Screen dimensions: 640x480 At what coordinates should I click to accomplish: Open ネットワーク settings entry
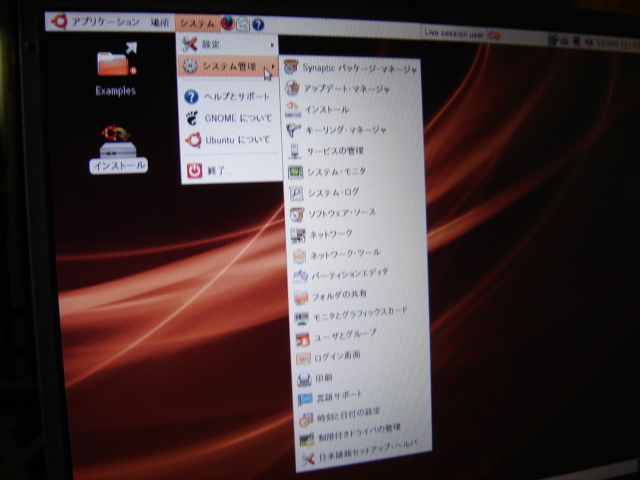[358, 234]
